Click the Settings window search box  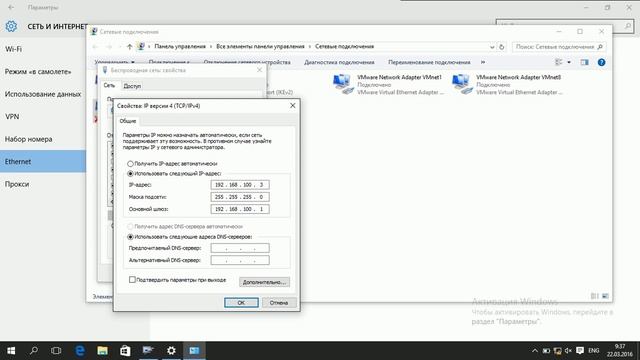565,26
